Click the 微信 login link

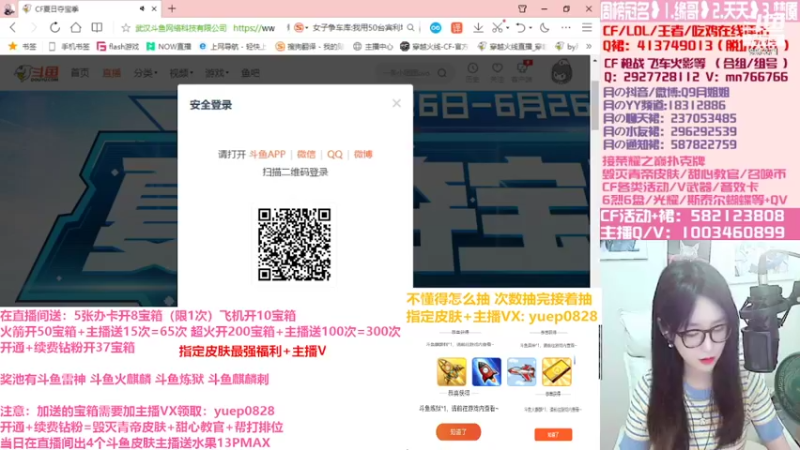pos(306,154)
